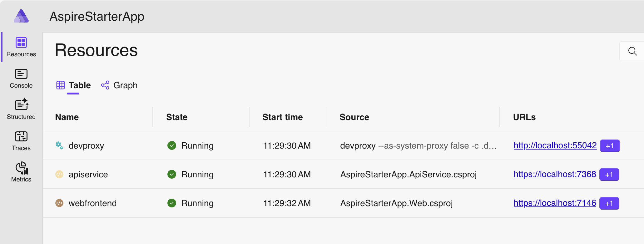Click the devproxy gears icon
644x244 pixels.
coord(59,145)
